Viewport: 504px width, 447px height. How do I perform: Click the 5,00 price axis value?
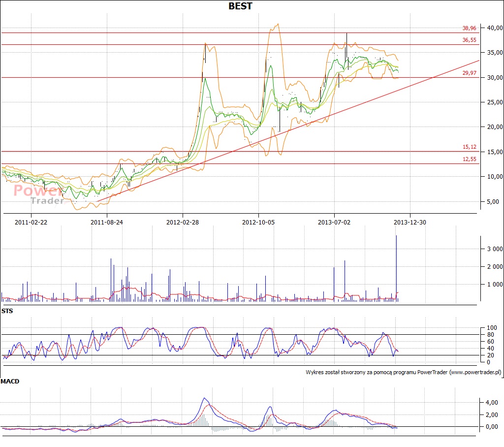point(493,202)
